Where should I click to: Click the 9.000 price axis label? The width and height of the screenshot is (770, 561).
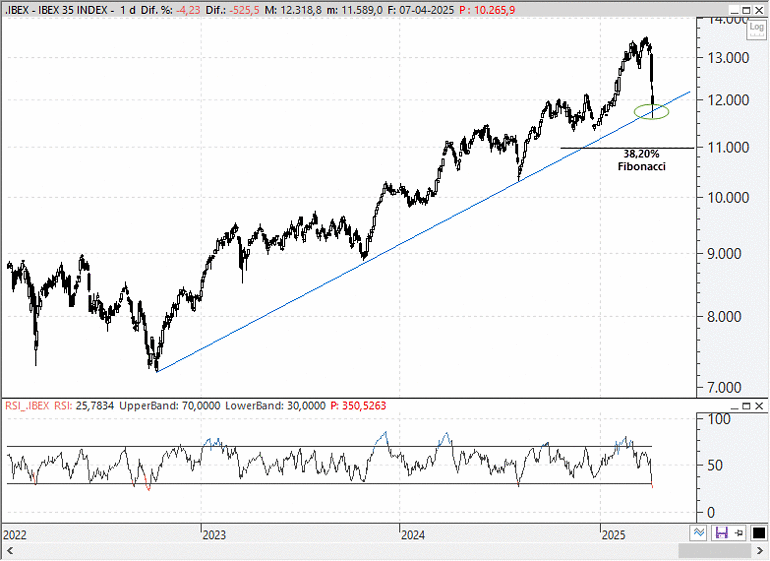(724, 253)
